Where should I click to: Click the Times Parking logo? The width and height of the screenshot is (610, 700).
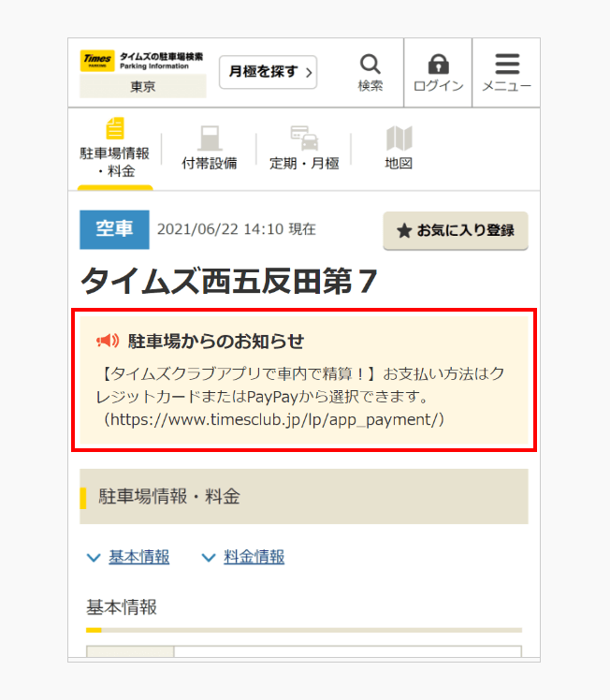click(x=97, y=61)
